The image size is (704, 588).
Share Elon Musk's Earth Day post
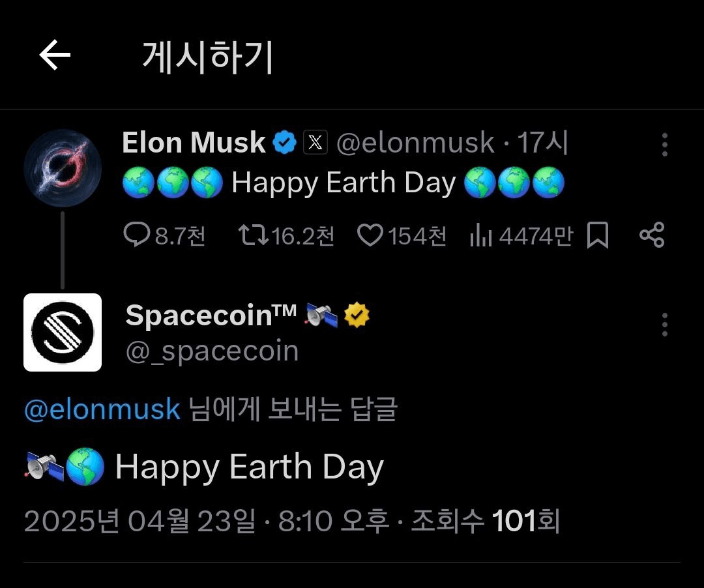pos(651,235)
